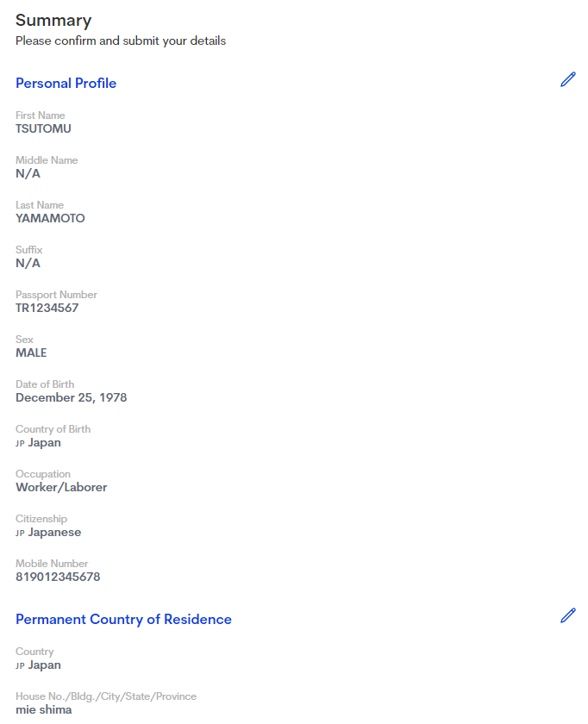Image resolution: width=588 pixels, height=724 pixels.
Task: Click the N/A value under Suffix
Action: [28, 264]
